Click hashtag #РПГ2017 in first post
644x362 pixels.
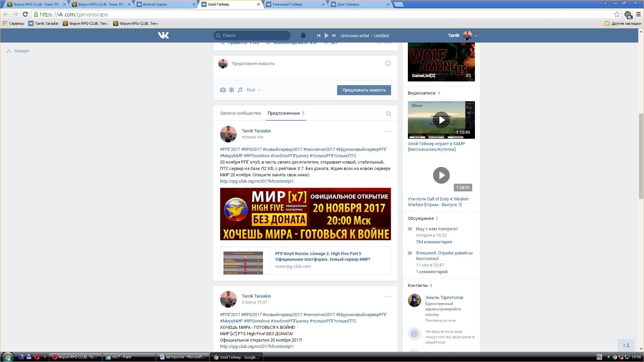230,149
